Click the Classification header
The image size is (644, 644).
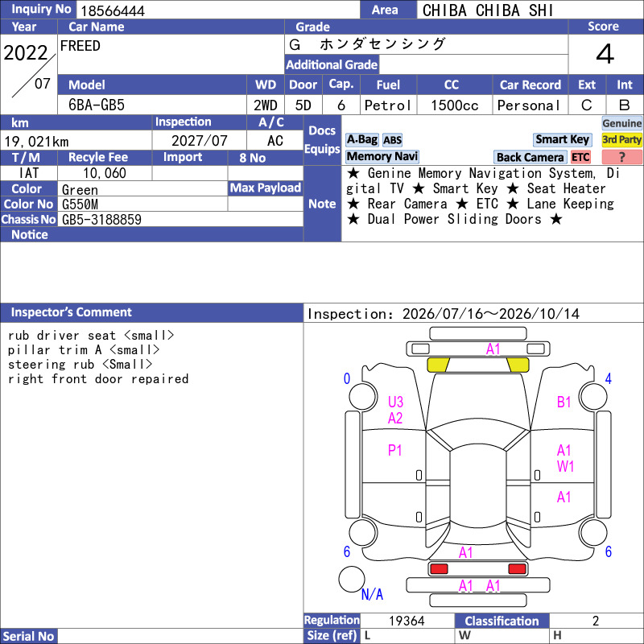[x=502, y=621]
